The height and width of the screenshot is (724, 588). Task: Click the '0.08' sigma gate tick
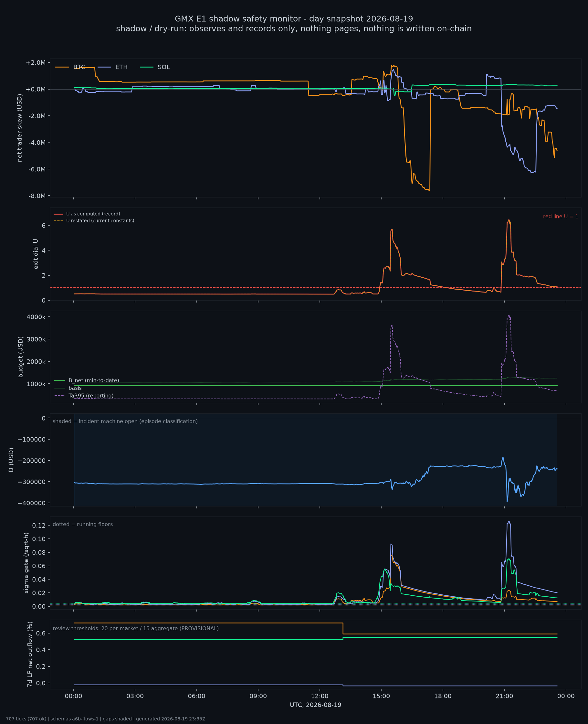point(39,553)
